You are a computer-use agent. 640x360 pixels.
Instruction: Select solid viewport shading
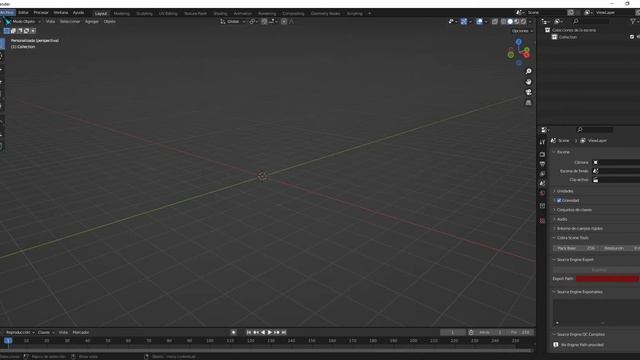pos(510,22)
